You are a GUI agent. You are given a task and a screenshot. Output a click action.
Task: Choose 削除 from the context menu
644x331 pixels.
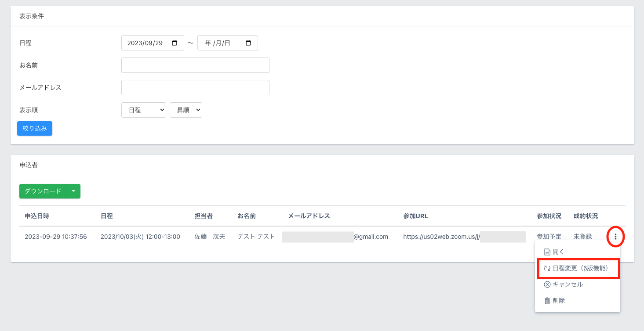pyautogui.click(x=559, y=301)
